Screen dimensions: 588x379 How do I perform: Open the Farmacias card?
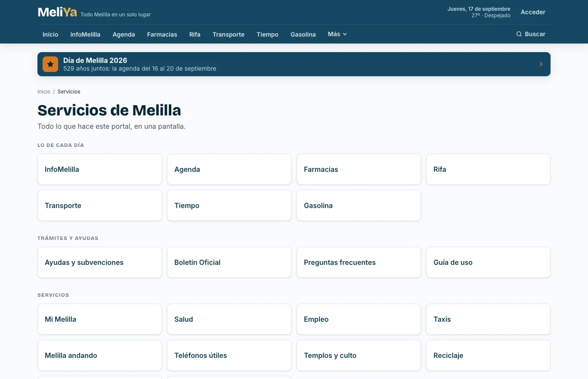[x=359, y=169]
